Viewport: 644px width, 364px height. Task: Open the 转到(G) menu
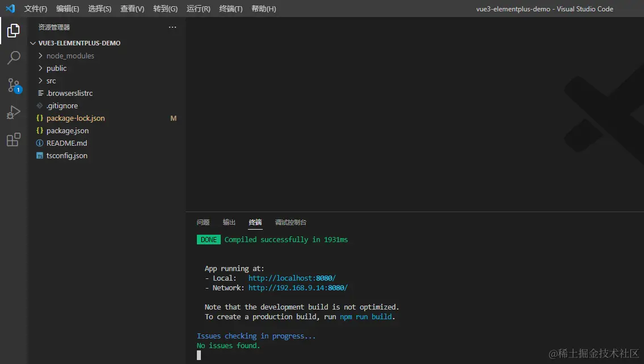coord(165,9)
